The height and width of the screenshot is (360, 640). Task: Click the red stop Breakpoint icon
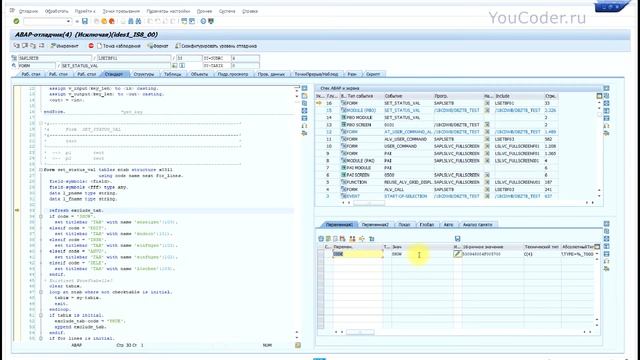coord(91,46)
